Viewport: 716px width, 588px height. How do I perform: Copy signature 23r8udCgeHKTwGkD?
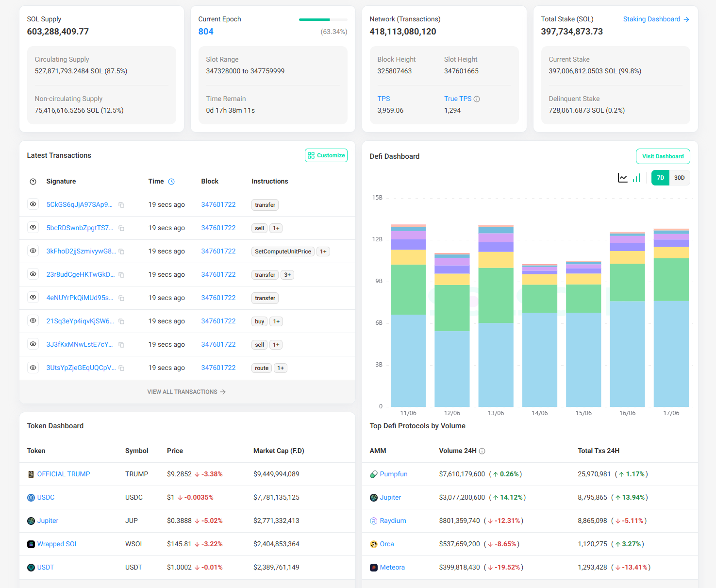(121, 275)
